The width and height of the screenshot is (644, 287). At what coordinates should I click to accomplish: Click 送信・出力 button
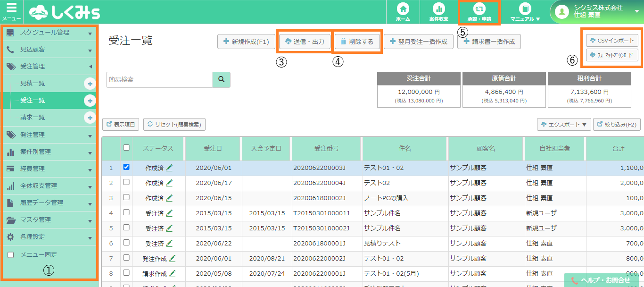(305, 42)
